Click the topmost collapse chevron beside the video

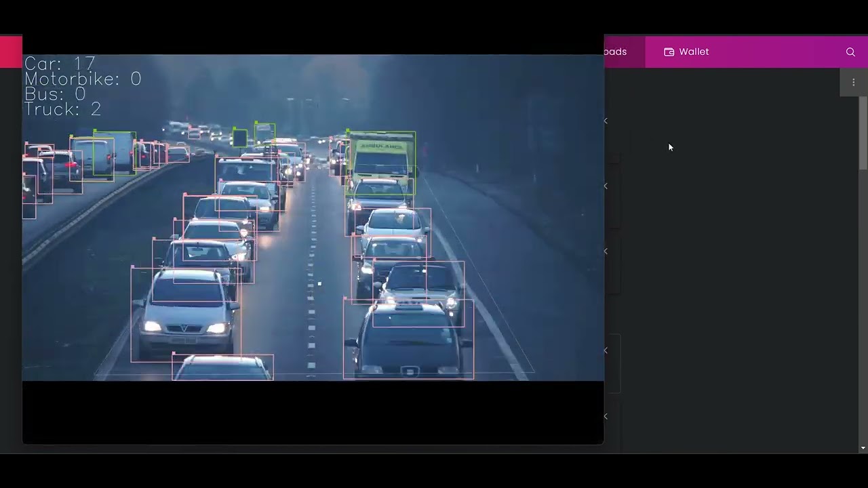tap(606, 121)
